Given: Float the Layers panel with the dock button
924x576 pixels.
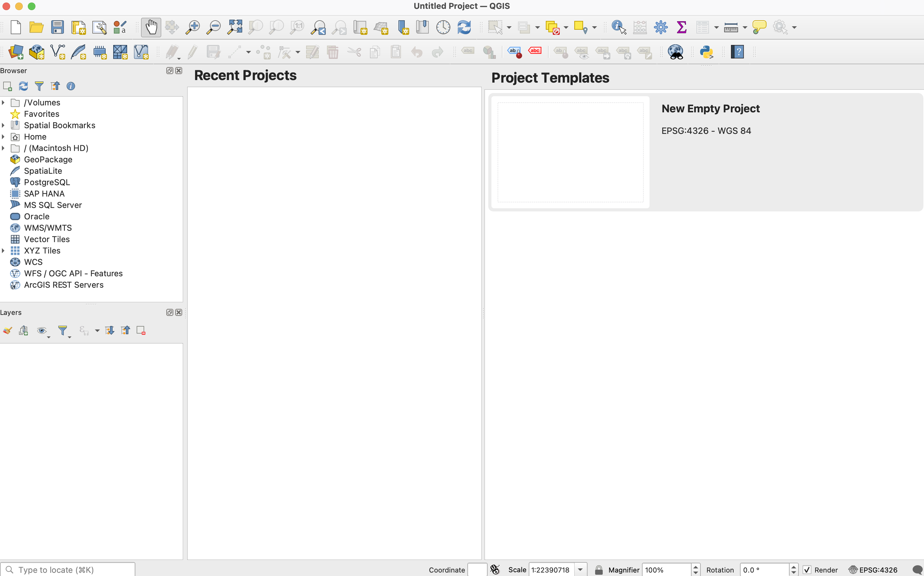Looking at the screenshot, I should pyautogui.click(x=170, y=312).
